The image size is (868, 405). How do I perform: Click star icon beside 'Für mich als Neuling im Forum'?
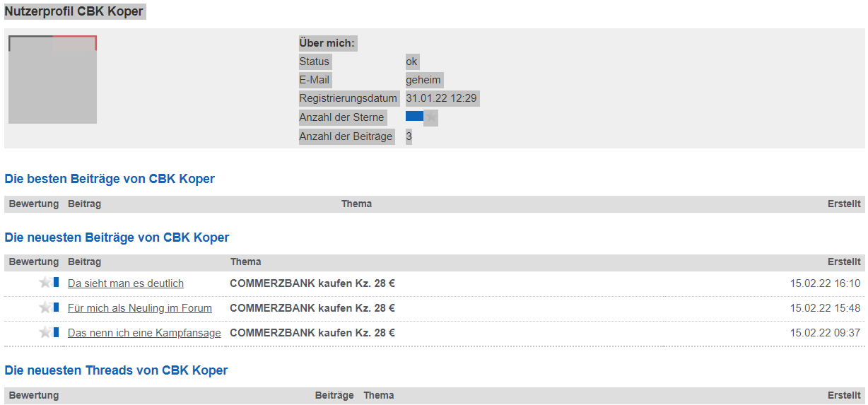coord(45,307)
